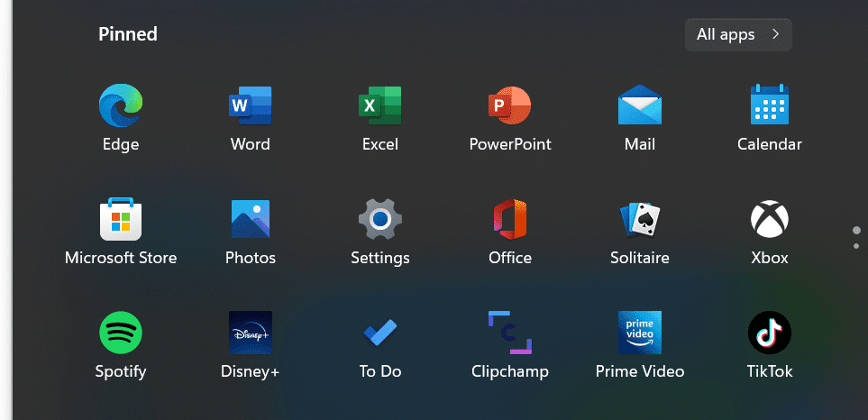Open the Settings gear icon
The width and height of the screenshot is (868, 420).
380,219
